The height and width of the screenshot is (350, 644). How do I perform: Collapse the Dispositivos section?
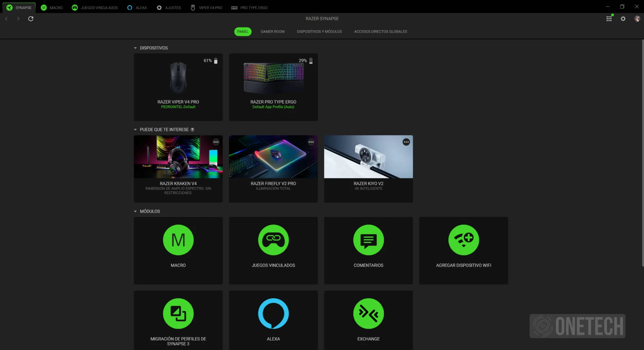pyautogui.click(x=135, y=48)
